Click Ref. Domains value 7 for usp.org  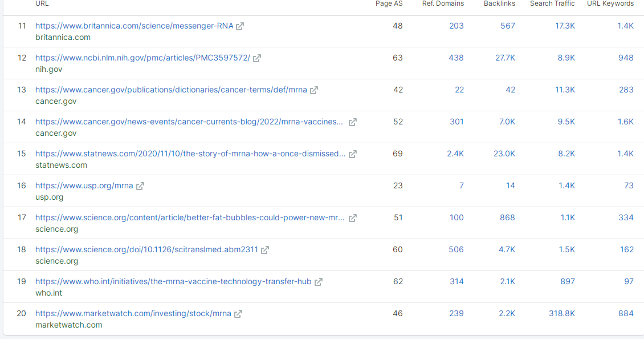click(462, 185)
